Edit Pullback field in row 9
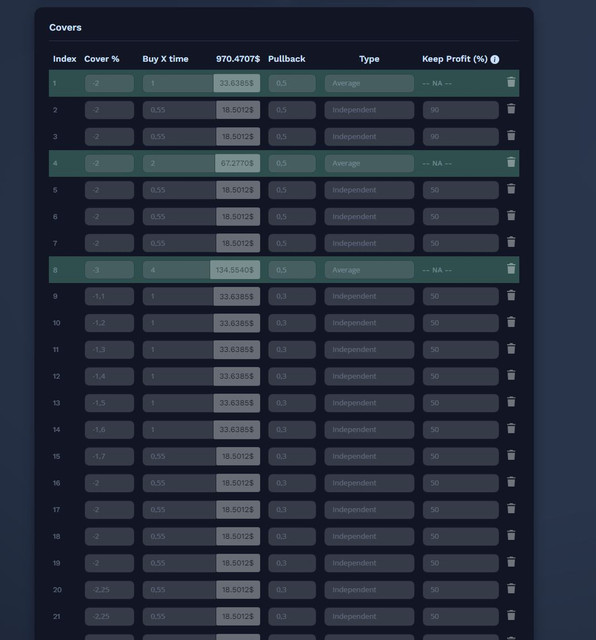Viewport: 596px width, 640px height. (x=292, y=296)
